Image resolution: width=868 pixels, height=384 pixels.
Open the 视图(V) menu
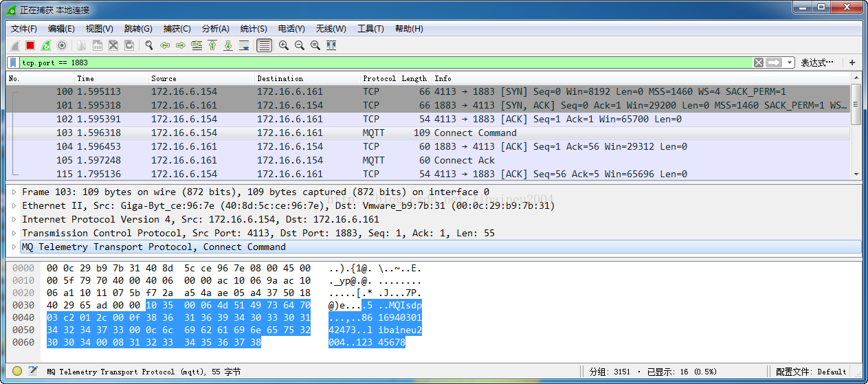tap(100, 29)
